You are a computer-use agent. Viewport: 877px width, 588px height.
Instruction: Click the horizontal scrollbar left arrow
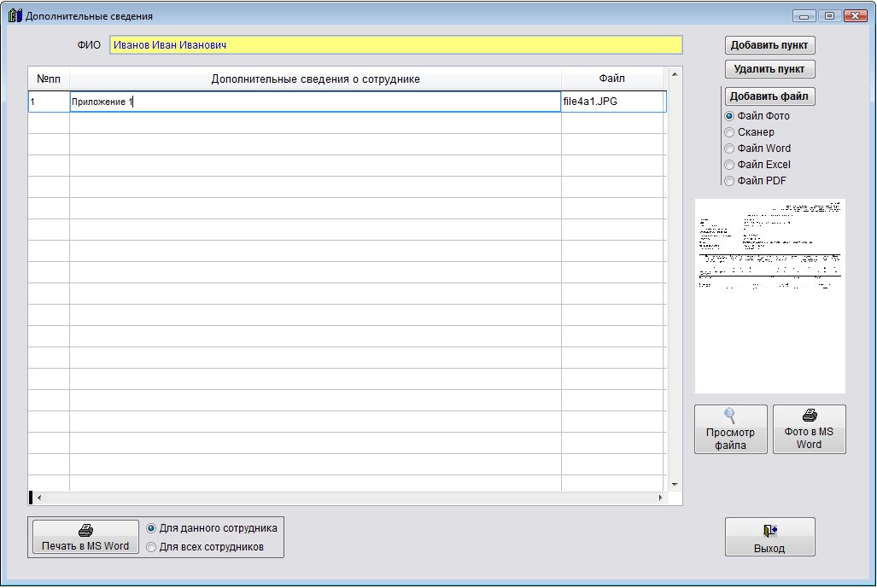coord(39,498)
